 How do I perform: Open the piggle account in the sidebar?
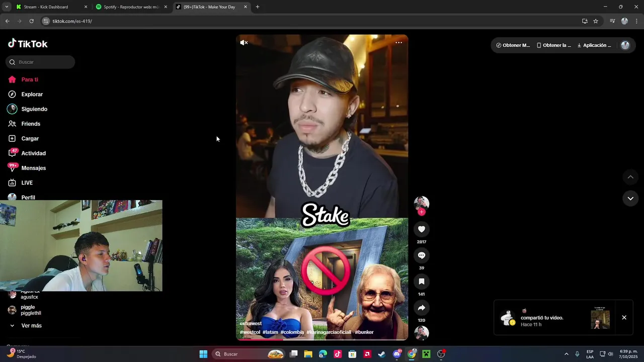click(x=30, y=310)
